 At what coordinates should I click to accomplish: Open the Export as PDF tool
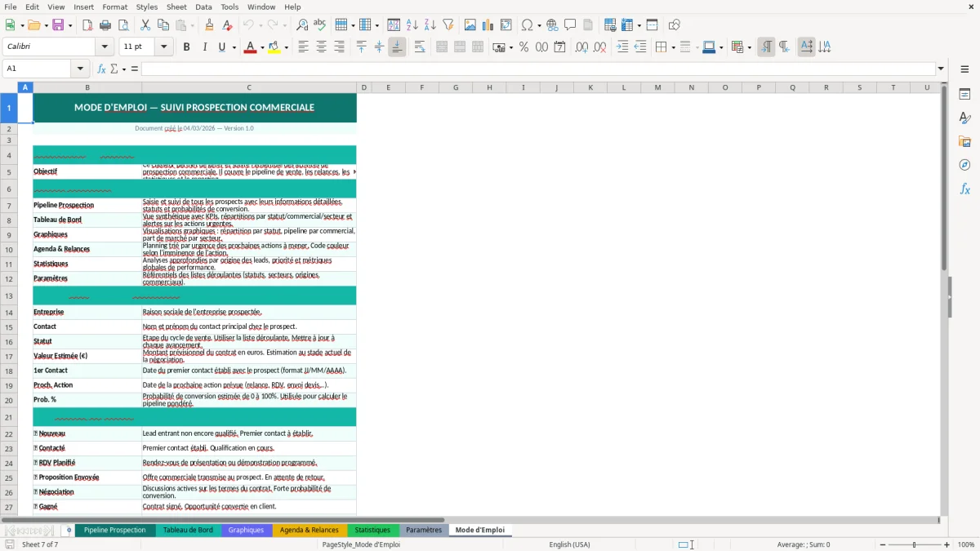pyautogui.click(x=87, y=25)
